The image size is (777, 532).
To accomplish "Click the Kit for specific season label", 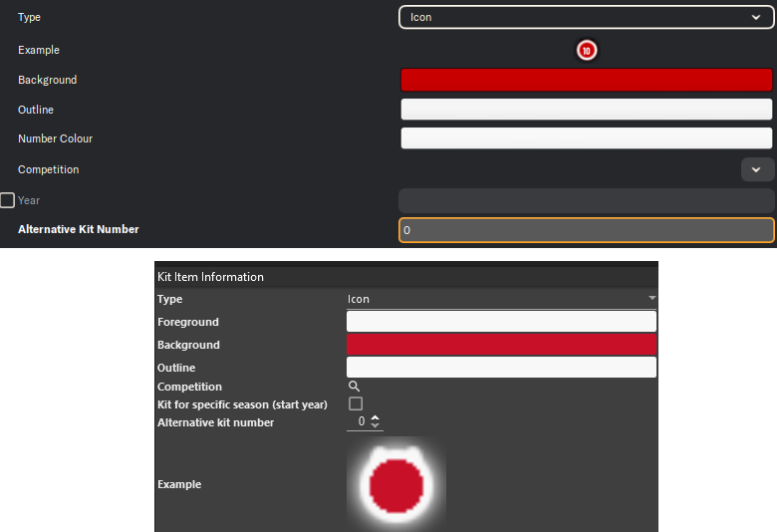I will (x=242, y=404).
